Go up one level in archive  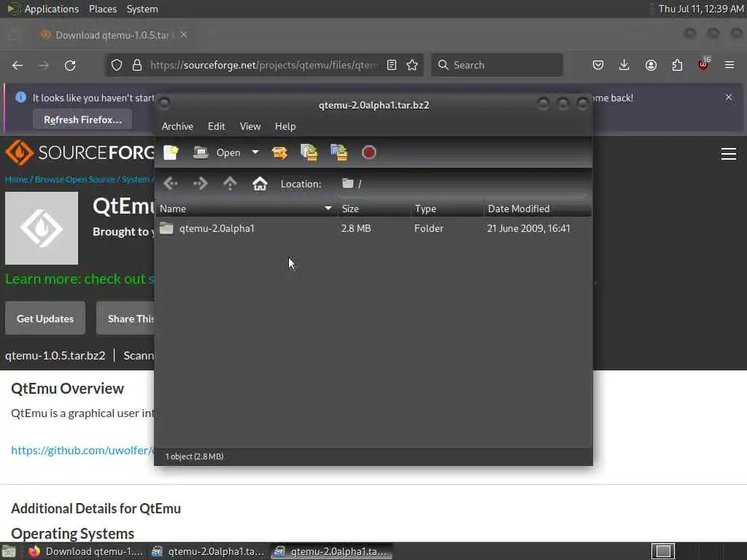point(230,183)
